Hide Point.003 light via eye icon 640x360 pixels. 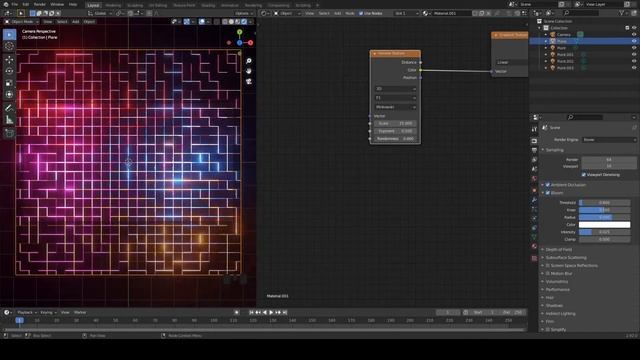click(x=634, y=68)
